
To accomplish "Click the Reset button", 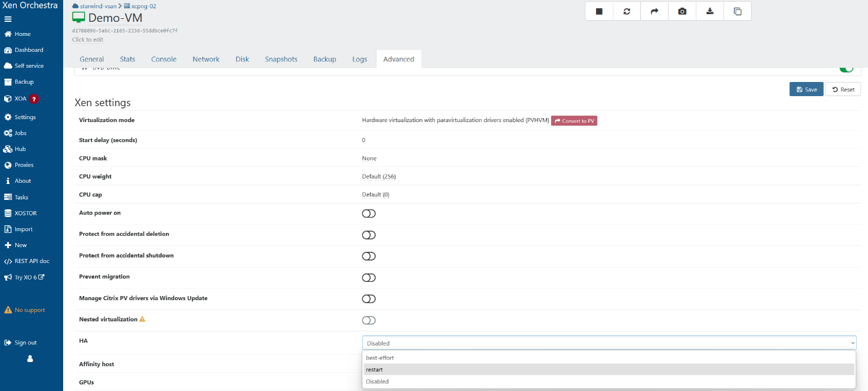I will 843,89.
